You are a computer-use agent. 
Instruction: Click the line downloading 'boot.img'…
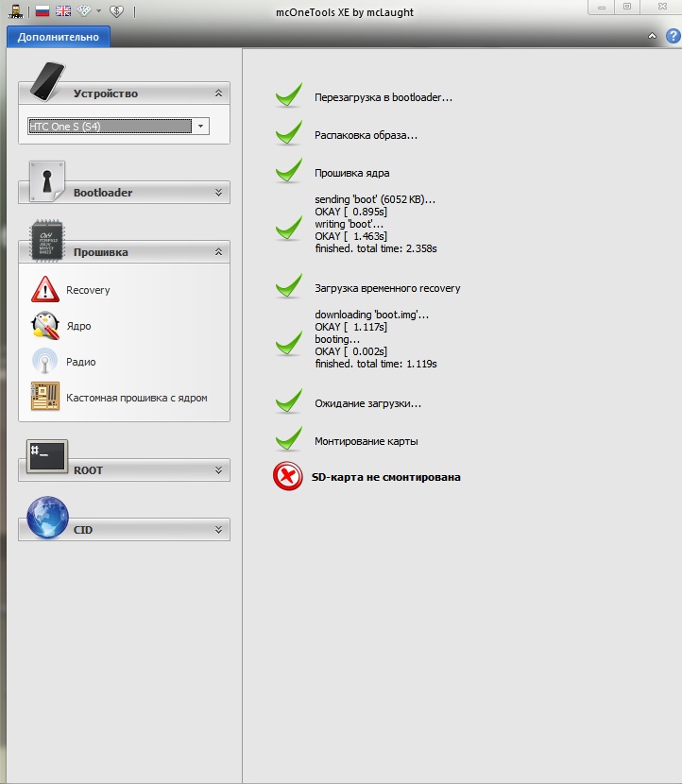coord(372,315)
